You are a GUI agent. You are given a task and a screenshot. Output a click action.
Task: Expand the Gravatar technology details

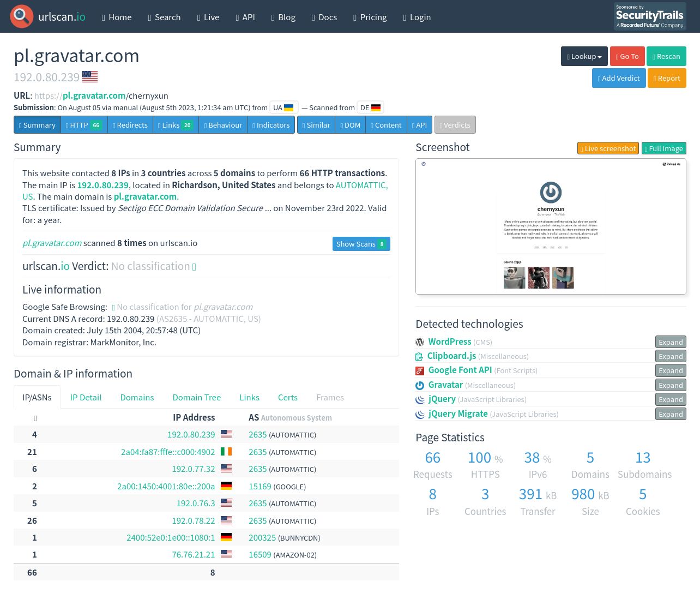pos(671,385)
